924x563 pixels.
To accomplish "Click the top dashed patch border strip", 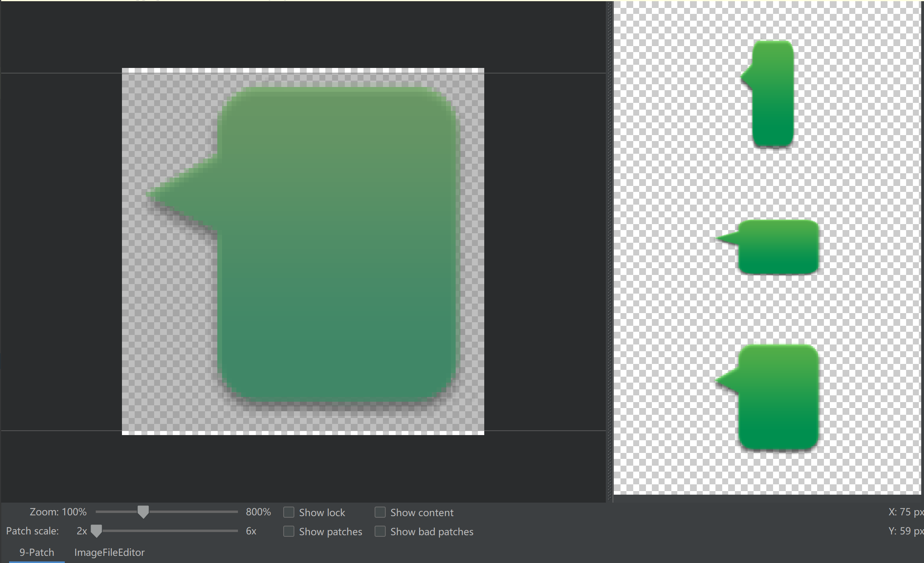I will [303, 70].
